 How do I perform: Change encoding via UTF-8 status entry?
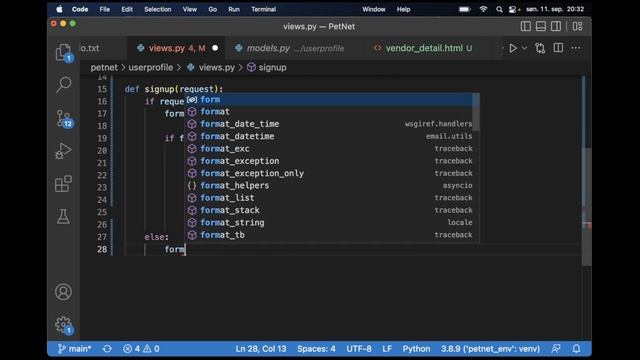coord(359,349)
